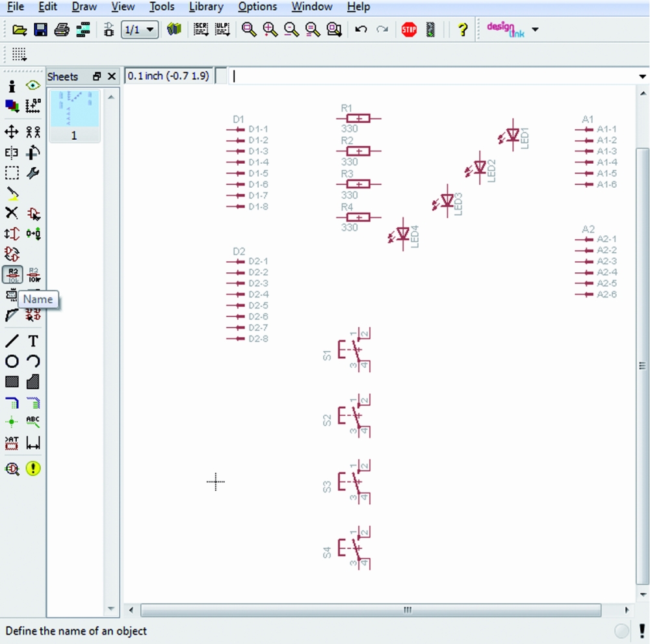This screenshot has height=644, width=650.
Task: Run the ERC check with exclamation icon
Action: [33, 469]
